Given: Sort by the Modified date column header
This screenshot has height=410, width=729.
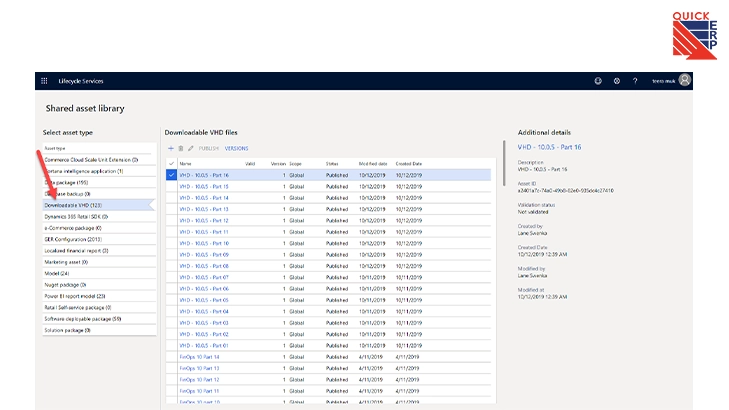Looking at the screenshot, I should click(x=373, y=164).
